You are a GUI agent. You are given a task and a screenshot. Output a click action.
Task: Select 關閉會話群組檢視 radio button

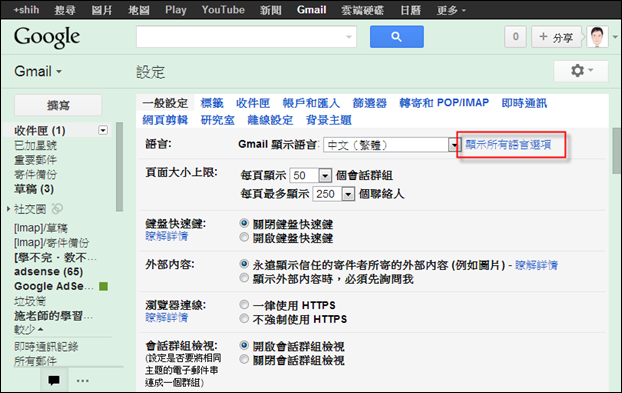[244, 360]
